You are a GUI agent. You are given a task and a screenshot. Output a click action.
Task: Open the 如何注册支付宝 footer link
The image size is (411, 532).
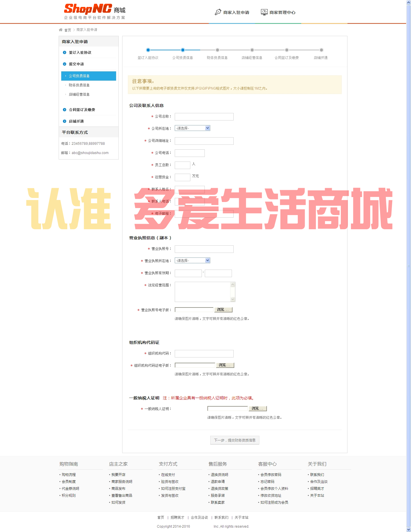coord(173,488)
